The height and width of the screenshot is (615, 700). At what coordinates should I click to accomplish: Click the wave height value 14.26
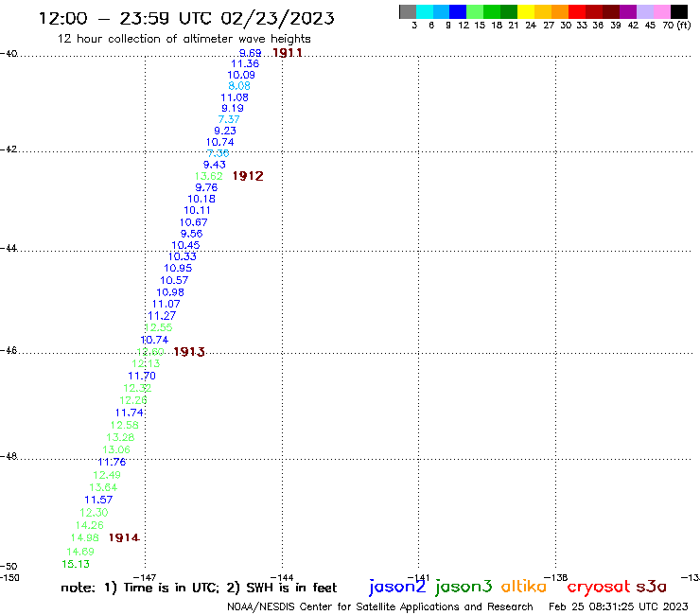(x=89, y=526)
